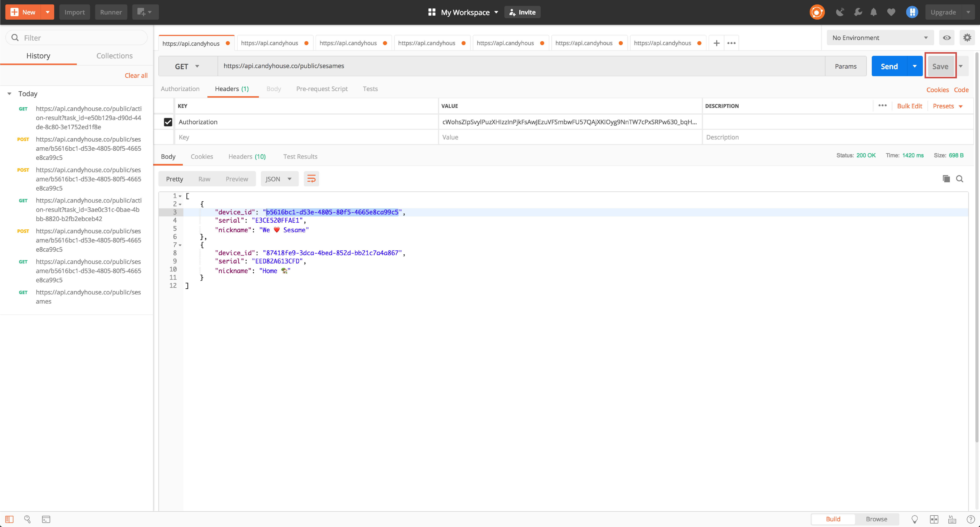
Task: Open headers table three-dot options
Action: pyautogui.click(x=882, y=105)
